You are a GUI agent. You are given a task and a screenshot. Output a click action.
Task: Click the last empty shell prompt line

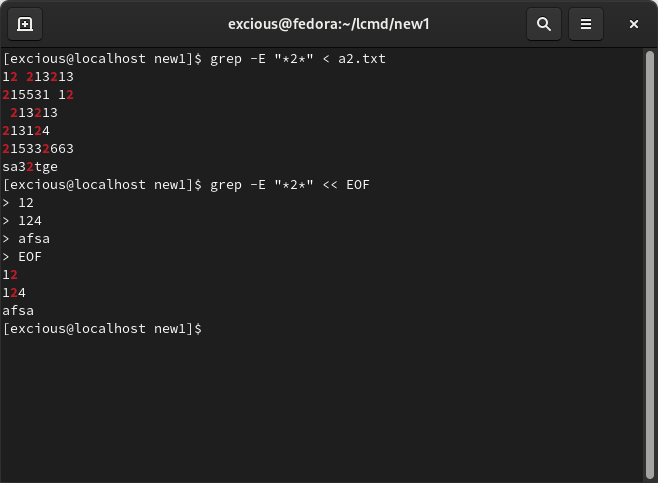coord(102,329)
